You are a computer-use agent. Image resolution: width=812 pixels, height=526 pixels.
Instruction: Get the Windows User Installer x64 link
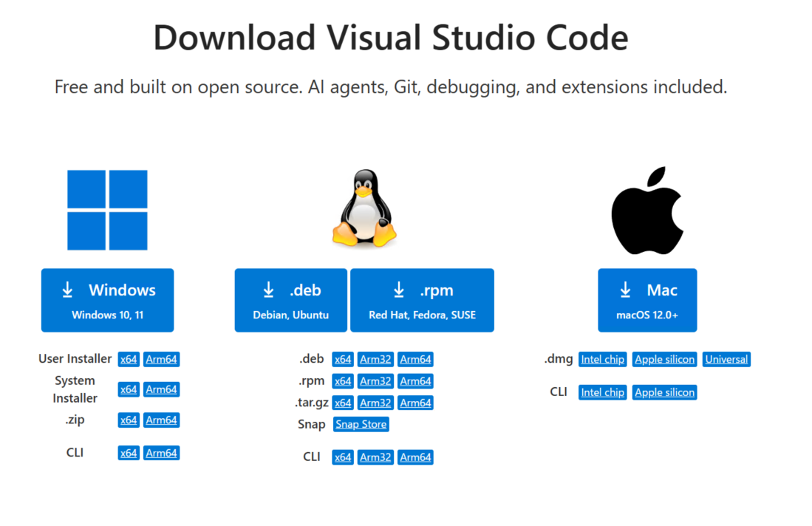129,359
